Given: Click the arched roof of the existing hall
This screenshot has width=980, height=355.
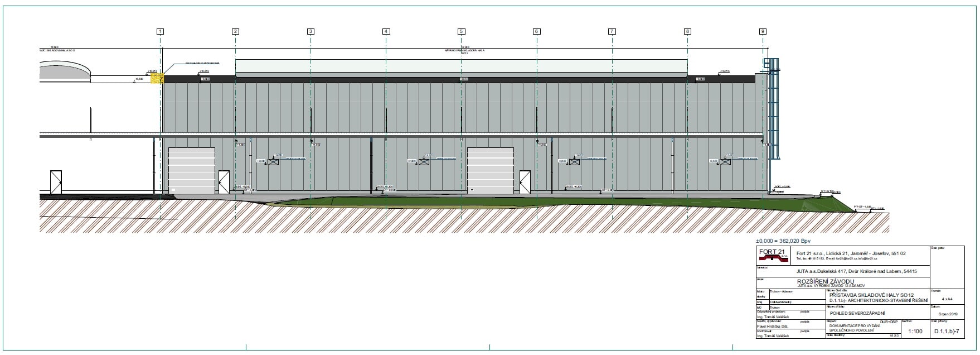Looking at the screenshot, I should pyautogui.click(x=65, y=71).
